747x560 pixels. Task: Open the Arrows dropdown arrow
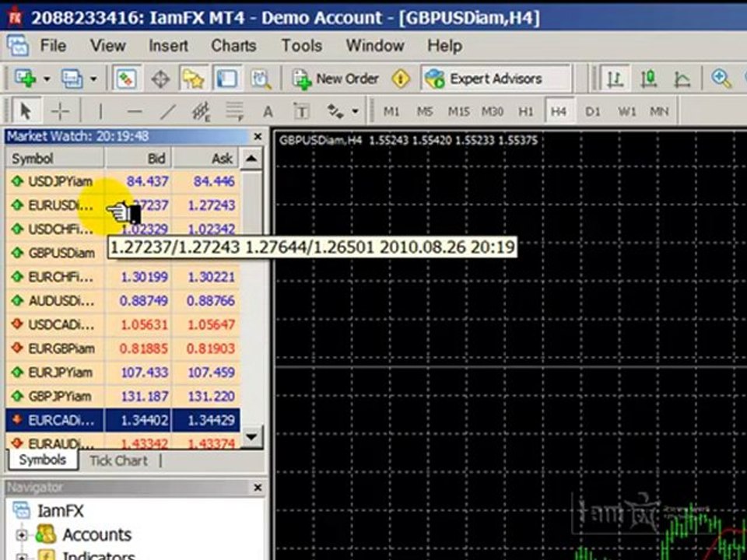[x=355, y=112]
